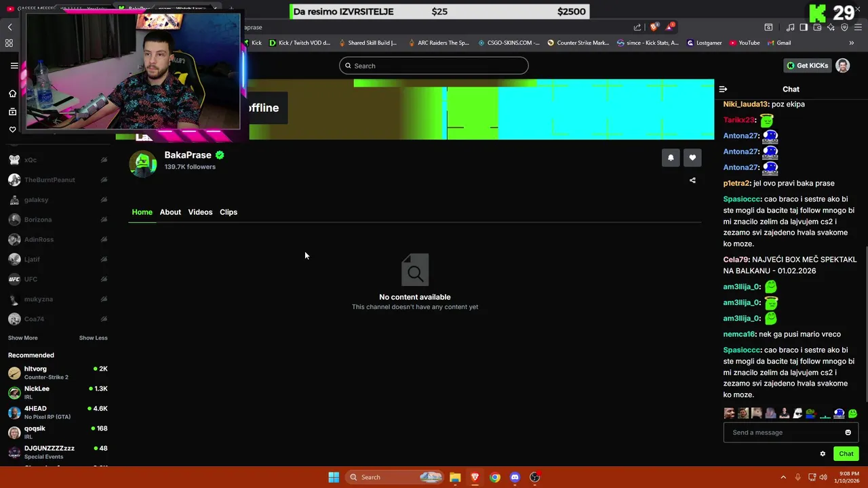Expand hidden bookmarks chevron

coord(851,43)
